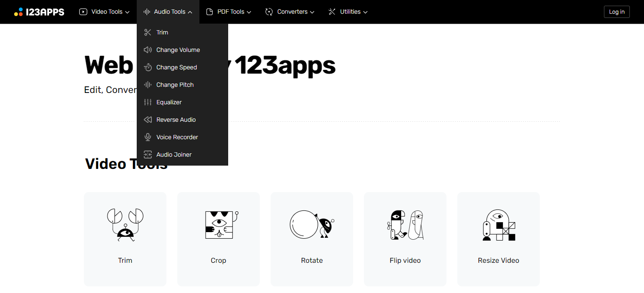Click the 123APPS logo
This screenshot has width=644, height=293.
[x=40, y=11]
